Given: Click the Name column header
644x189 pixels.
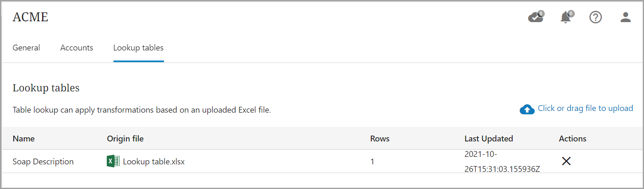Looking at the screenshot, I should coord(24,139).
